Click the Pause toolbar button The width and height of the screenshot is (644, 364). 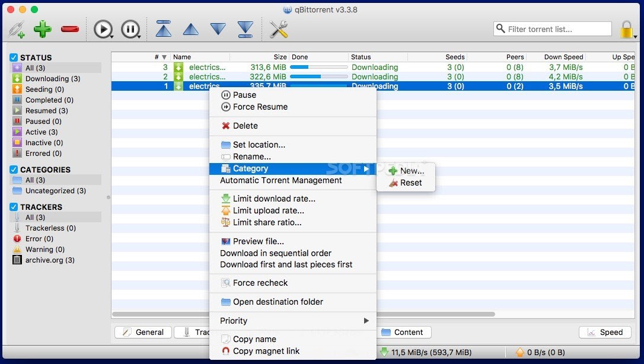(x=130, y=29)
